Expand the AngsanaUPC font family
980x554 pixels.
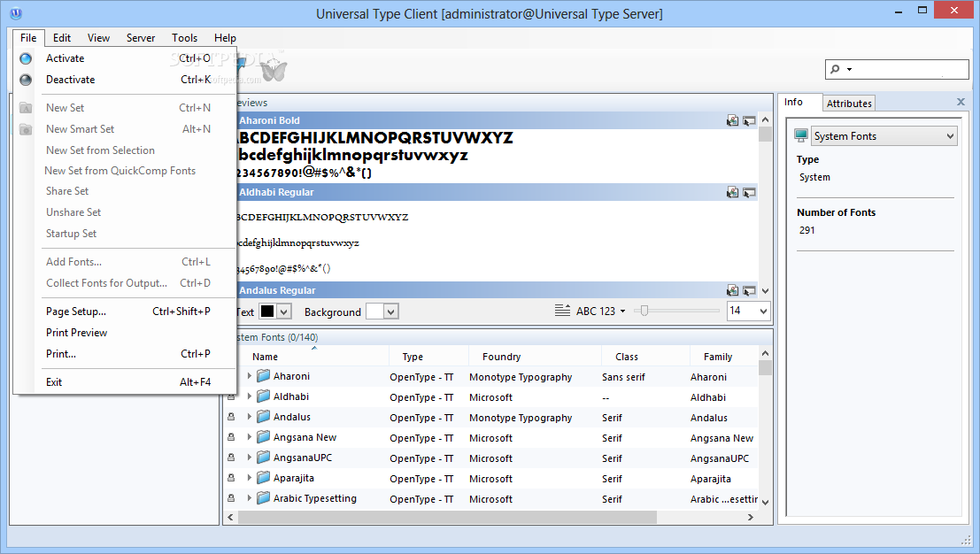point(250,458)
